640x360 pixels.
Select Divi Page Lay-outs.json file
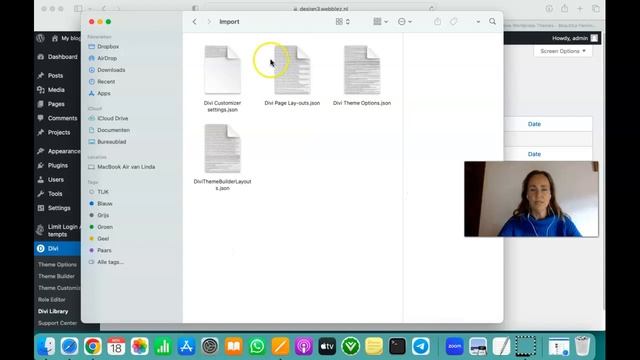point(292,76)
